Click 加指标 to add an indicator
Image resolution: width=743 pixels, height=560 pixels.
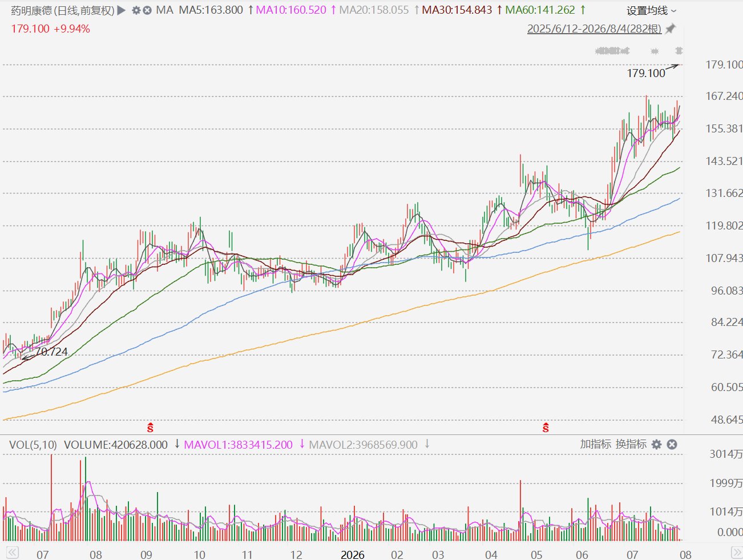tap(595, 444)
